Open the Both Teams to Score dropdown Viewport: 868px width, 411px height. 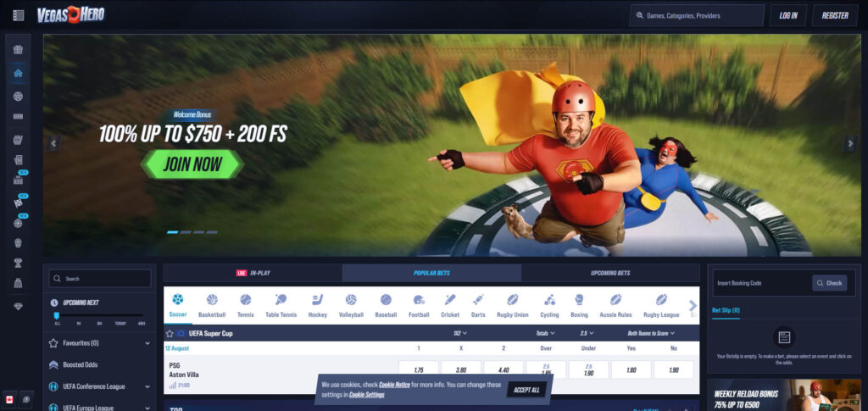[651, 334]
